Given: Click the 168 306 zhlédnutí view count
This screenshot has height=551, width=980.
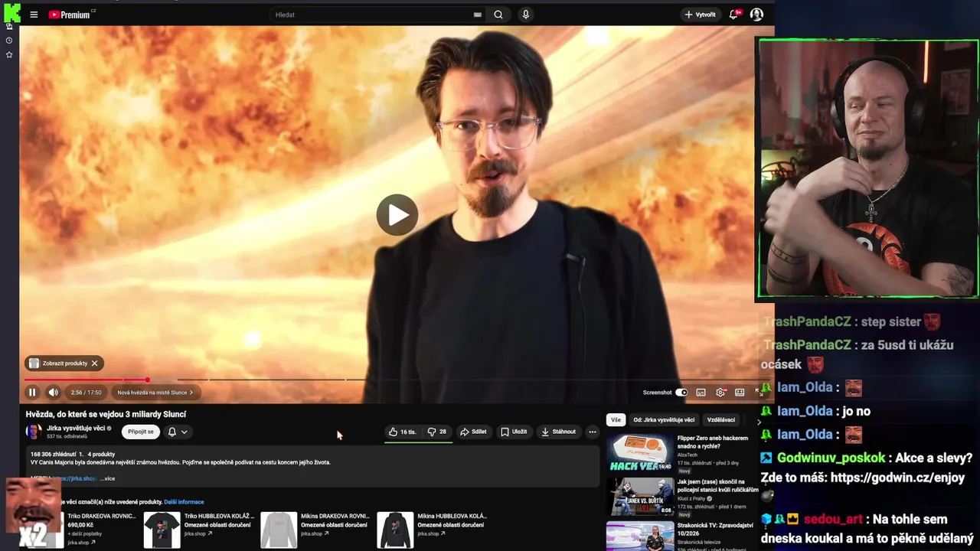Looking at the screenshot, I should [53, 455].
